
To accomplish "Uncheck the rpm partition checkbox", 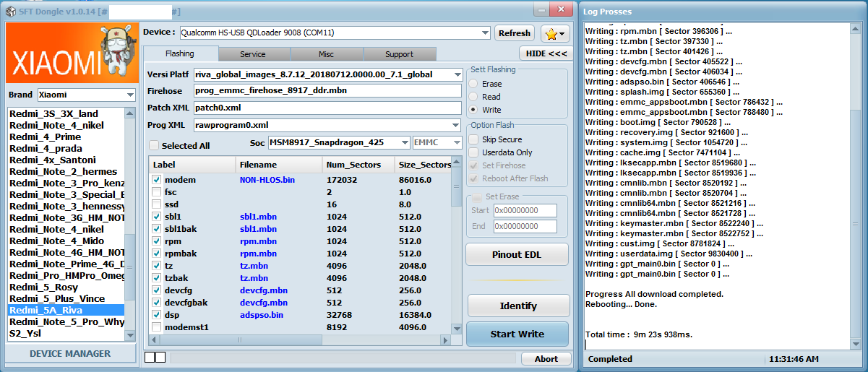I will (x=157, y=241).
